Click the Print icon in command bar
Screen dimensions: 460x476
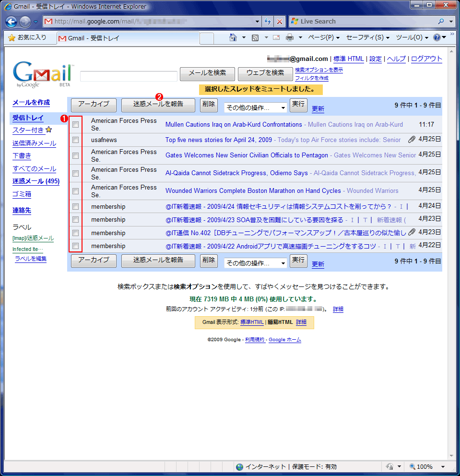290,37
